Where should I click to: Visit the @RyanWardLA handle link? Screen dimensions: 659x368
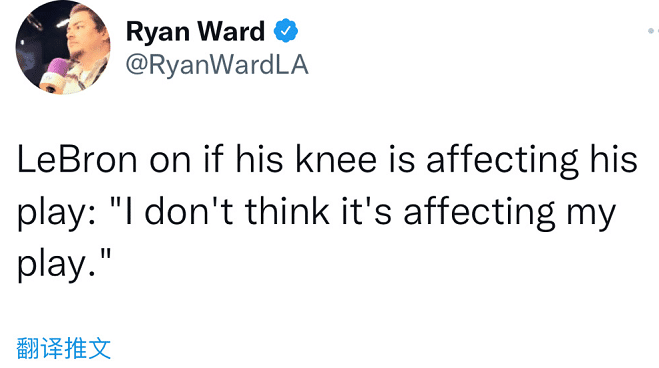point(217,65)
